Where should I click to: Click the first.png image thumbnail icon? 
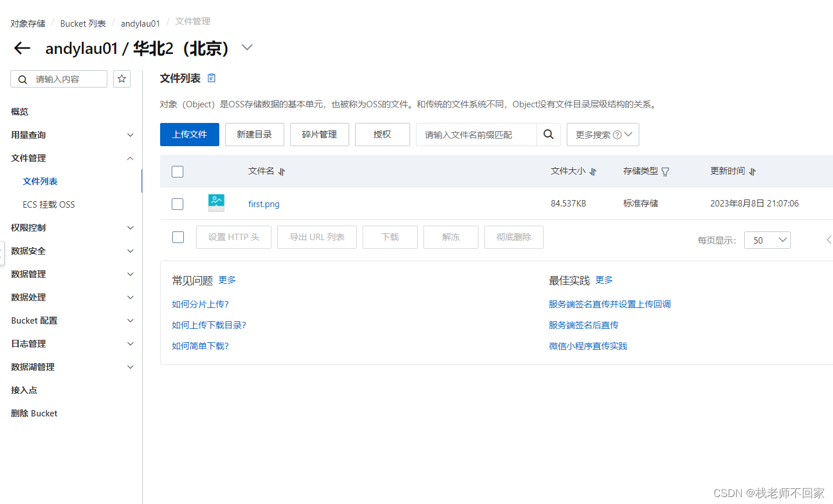tap(216, 203)
